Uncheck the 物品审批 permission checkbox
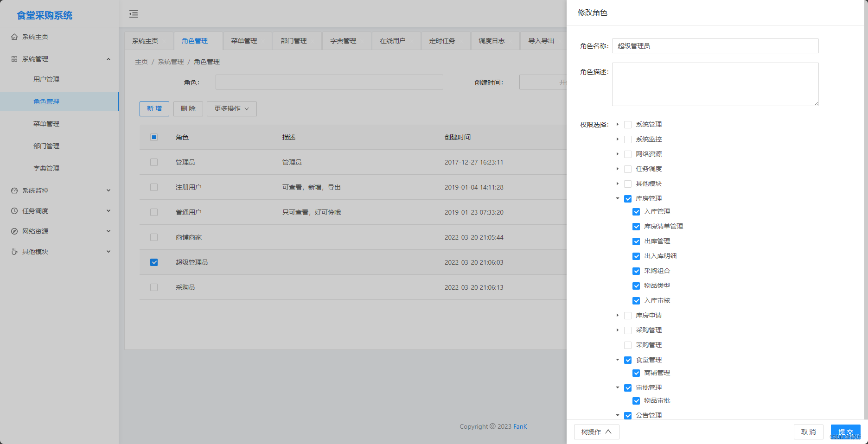The image size is (868, 444). [636, 401]
